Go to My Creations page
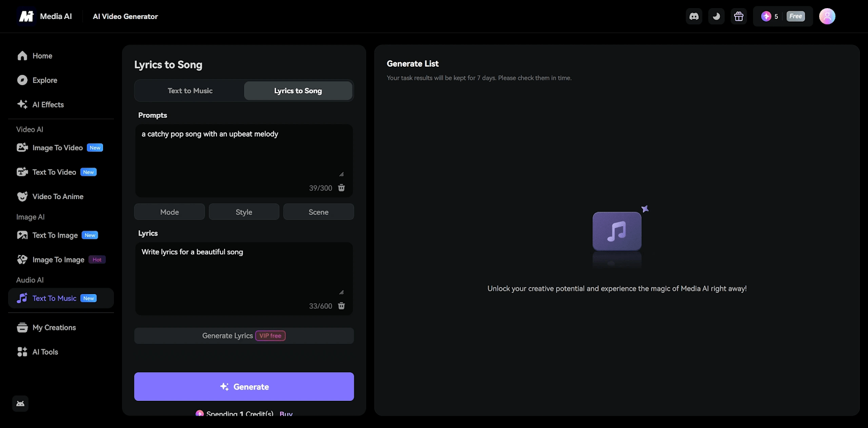The width and height of the screenshot is (868, 428). [x=54, y=328]
